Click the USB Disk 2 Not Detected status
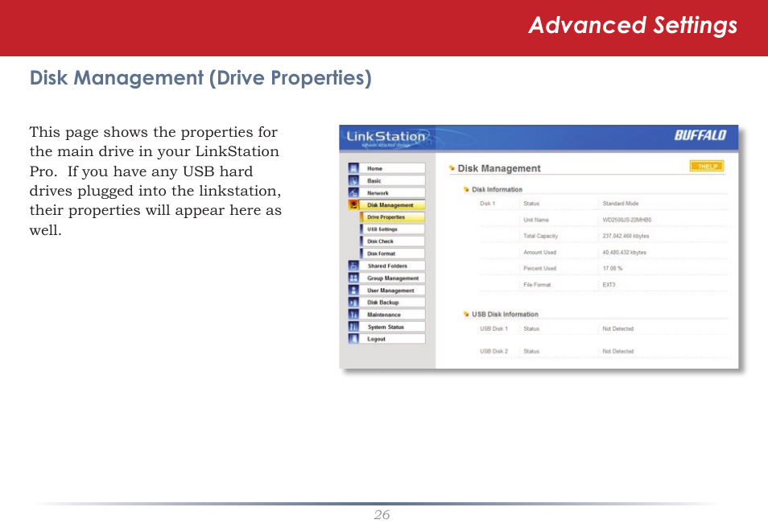Image resolution: width=768 pixels, height=532 pixels. click(x=617, y=351)
